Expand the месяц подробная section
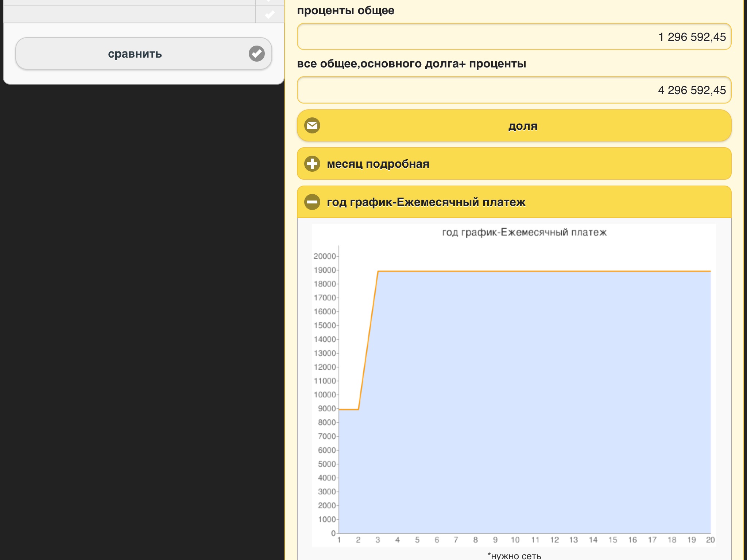 (x=378, y=164)
